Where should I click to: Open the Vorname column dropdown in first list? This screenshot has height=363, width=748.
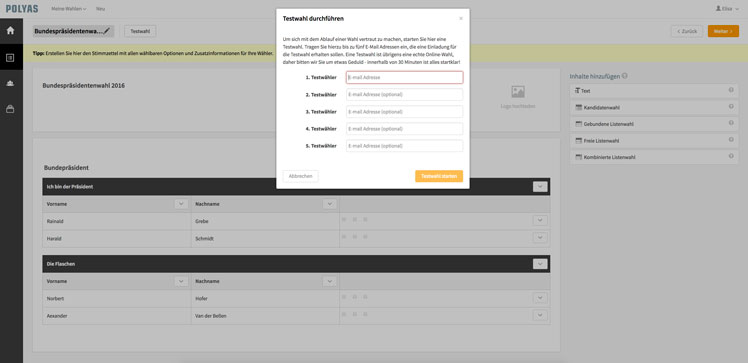181,204
